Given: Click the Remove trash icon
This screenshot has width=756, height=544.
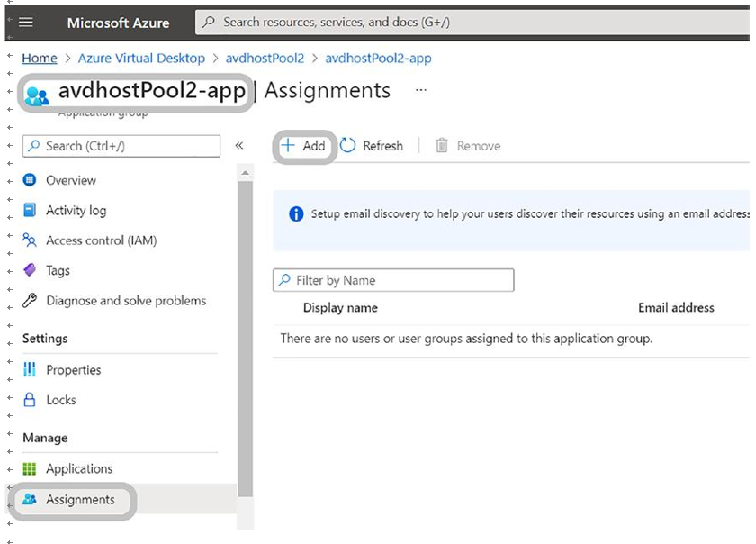Looking at the screenshot, I should [442, 145].
